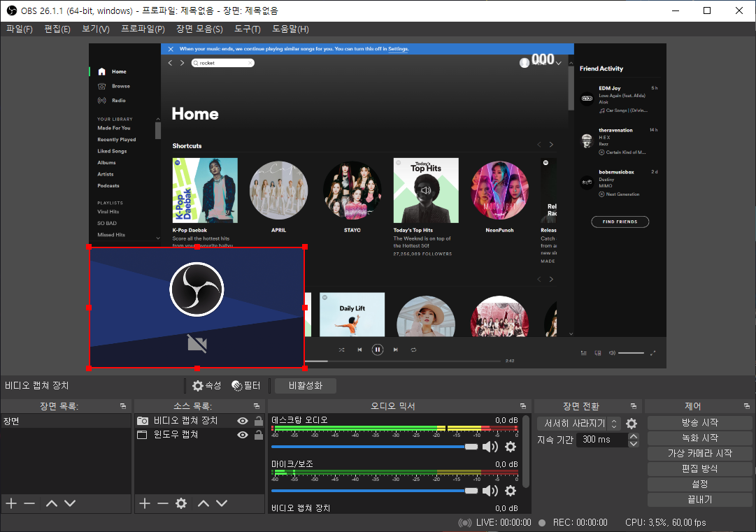Open 장면 모음(S) menu
Viewport: 756px width, 532px height.
coord(199,29)
